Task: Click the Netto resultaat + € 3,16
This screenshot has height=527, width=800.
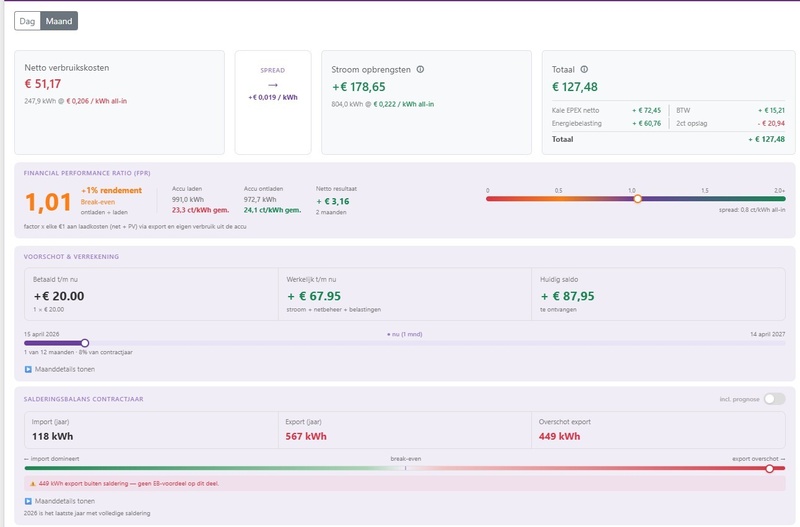Action: coord(333,202)
